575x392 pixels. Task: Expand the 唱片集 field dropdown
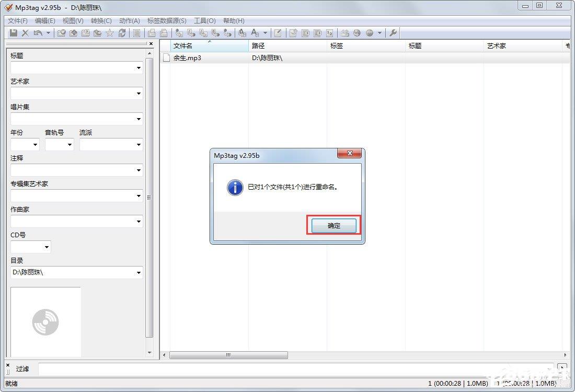coord(139,119)
